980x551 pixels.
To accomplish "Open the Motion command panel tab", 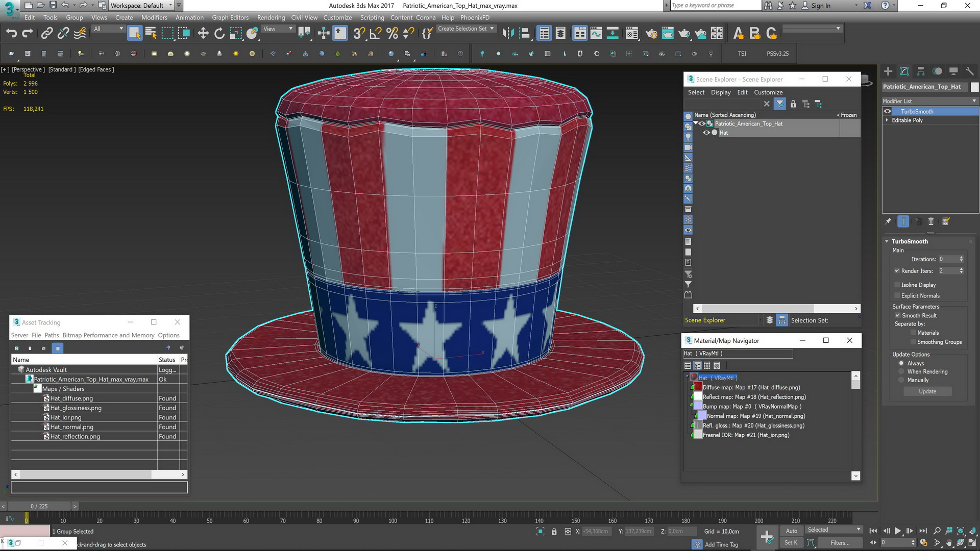I will 937,71.
